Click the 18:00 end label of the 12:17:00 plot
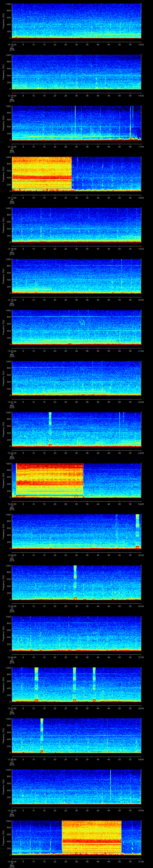Screen dimensions: 153x868 coord(141,197)
